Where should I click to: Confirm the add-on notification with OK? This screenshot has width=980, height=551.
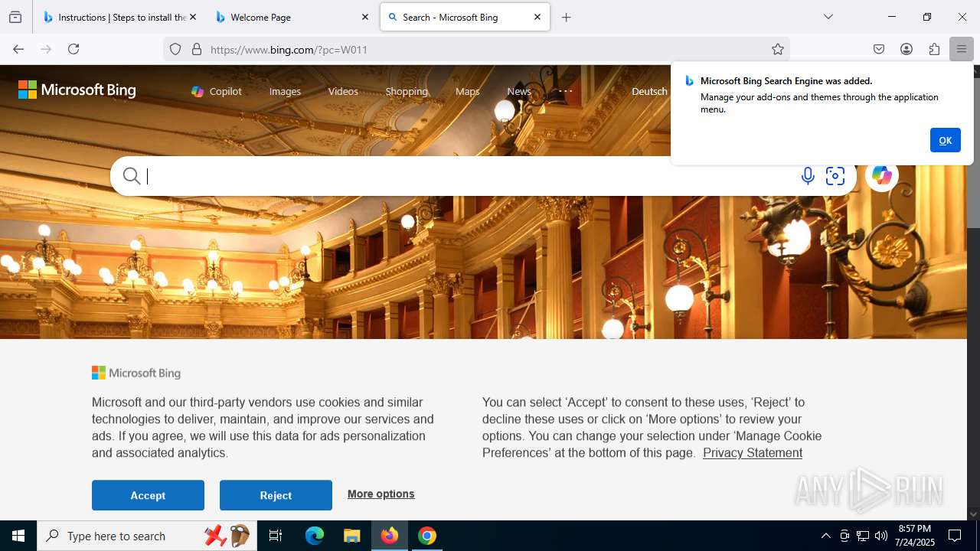tap(945, 140)
